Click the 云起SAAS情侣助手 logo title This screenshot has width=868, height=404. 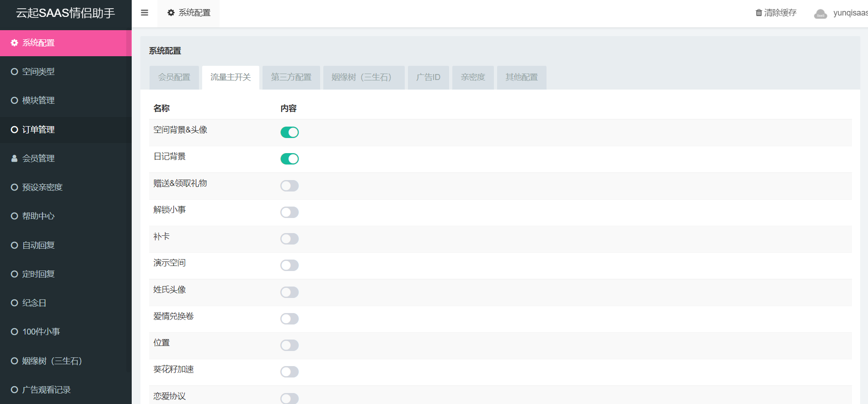(65, 13)
